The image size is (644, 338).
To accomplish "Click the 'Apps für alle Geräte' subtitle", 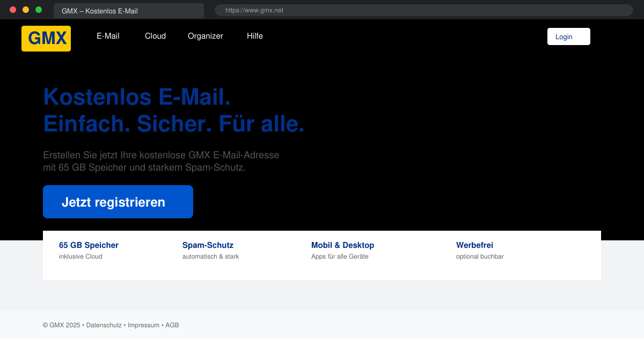I will [340, 256].
